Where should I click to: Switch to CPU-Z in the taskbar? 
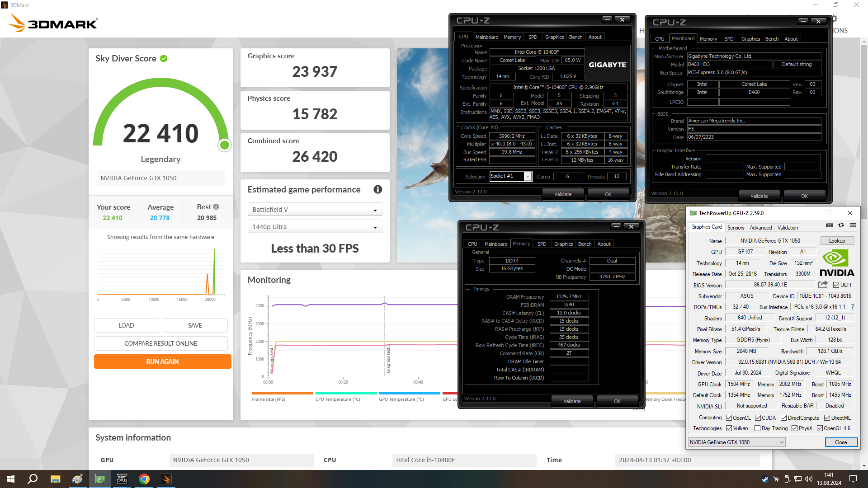(x=122, y=479)
